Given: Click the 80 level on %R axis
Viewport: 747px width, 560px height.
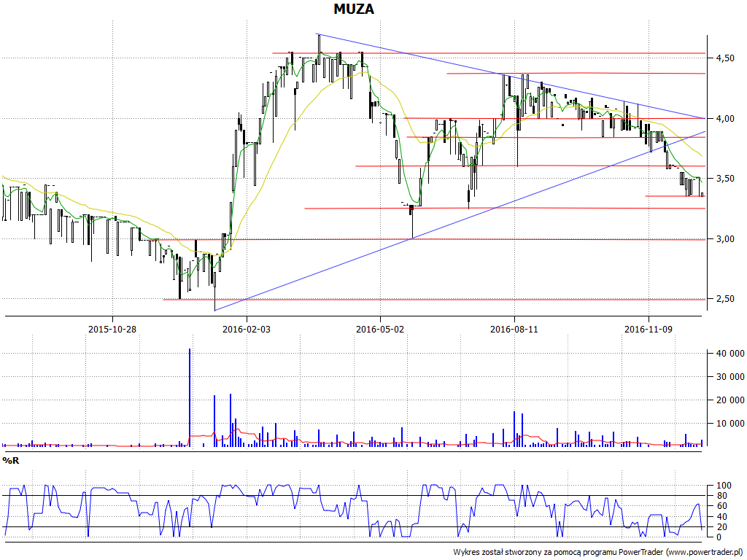Looking at the screenshot, I should pos(721,496).
